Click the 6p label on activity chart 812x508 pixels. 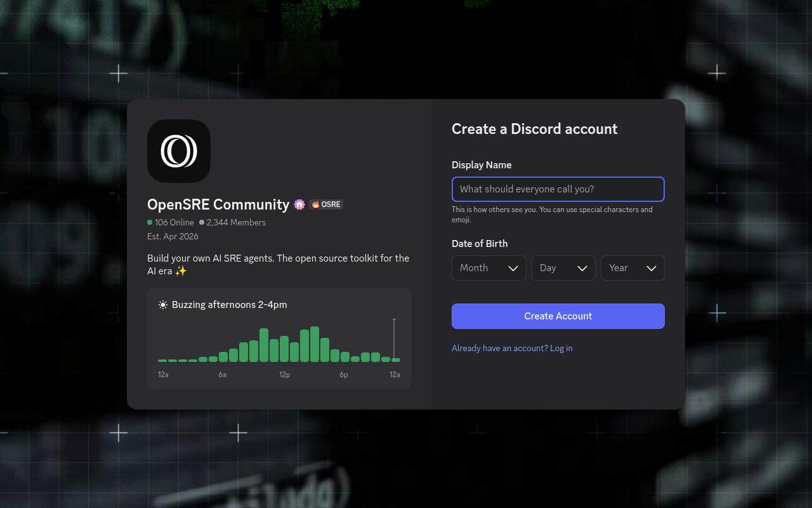(x=343, y=375)
